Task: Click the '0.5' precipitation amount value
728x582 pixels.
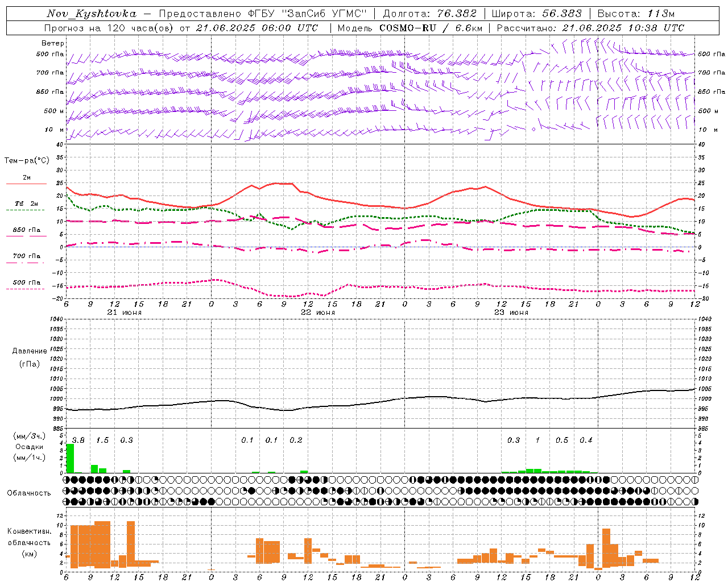Action: (561, 440)
